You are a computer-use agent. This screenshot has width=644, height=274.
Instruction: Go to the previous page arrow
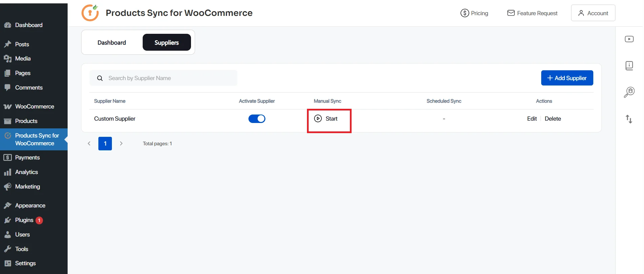point(89,144)
